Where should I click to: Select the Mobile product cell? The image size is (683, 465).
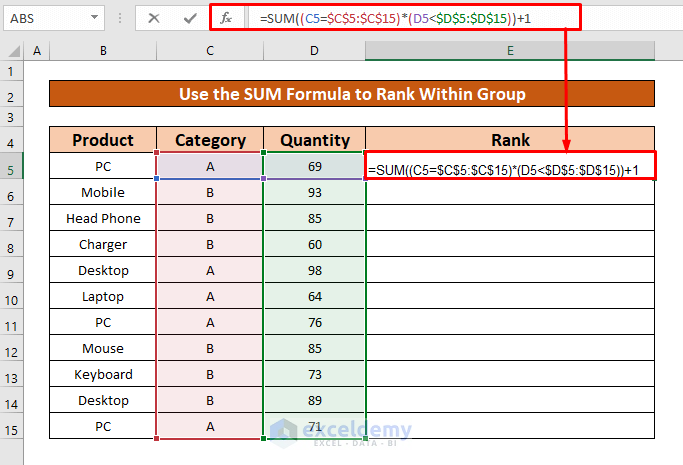point(103,192)
